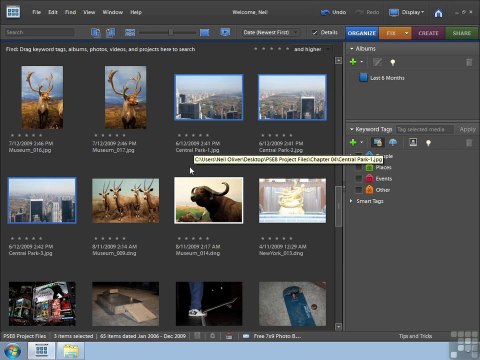Viewport: 480px width, 360px height.
Task: Select the Last 6 Months album
Action: 382,78
